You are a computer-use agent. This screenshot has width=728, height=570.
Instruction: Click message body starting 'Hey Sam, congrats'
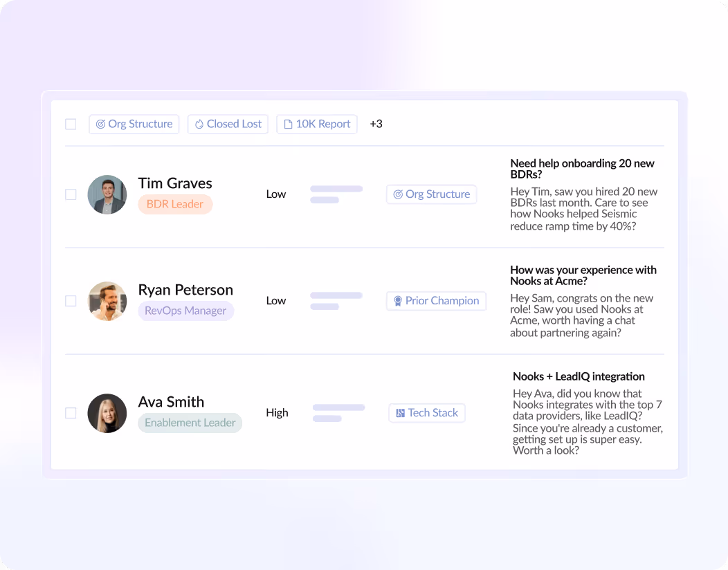tap(581, 315)
